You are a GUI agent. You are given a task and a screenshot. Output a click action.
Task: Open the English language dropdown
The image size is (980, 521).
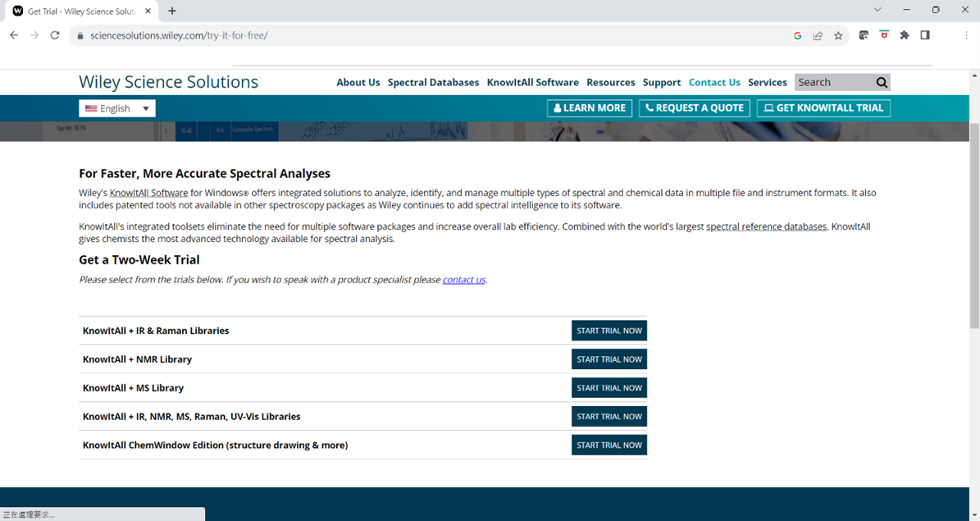coord(117,108)
